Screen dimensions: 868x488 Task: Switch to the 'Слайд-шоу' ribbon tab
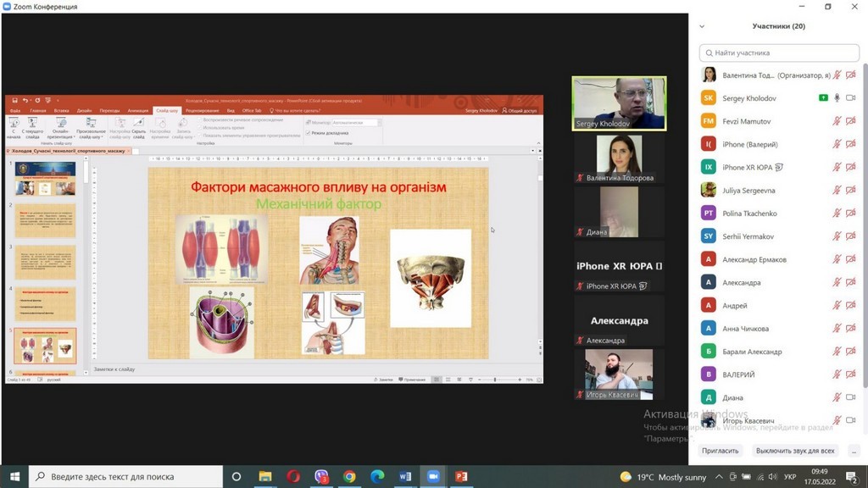[x=166, y=110]
